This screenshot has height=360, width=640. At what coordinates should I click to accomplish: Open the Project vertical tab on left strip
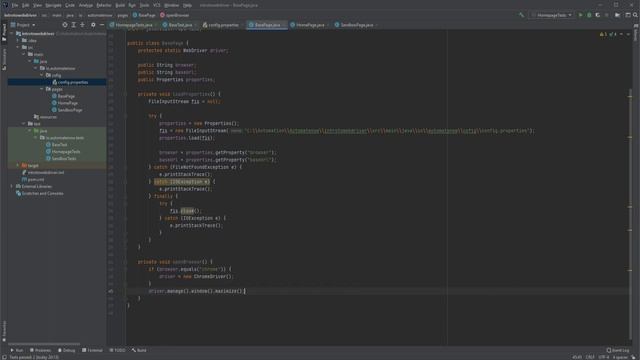click(x=4, y=32)
